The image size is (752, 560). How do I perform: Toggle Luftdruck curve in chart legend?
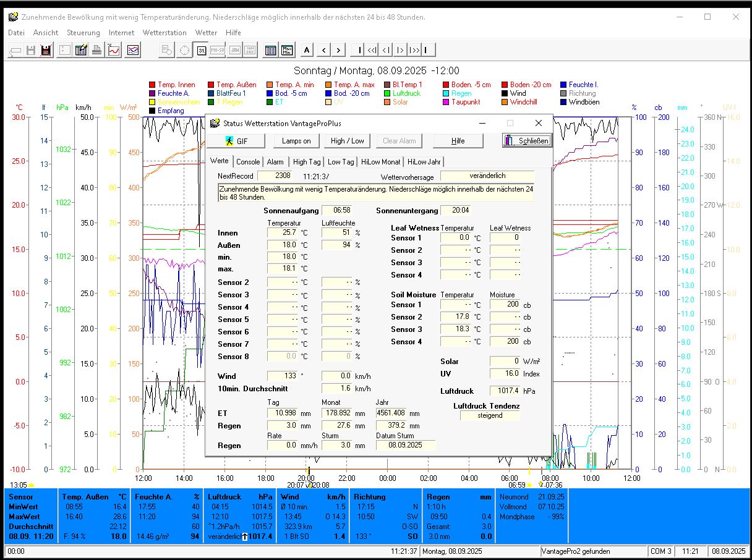click(x=406, y=93)
